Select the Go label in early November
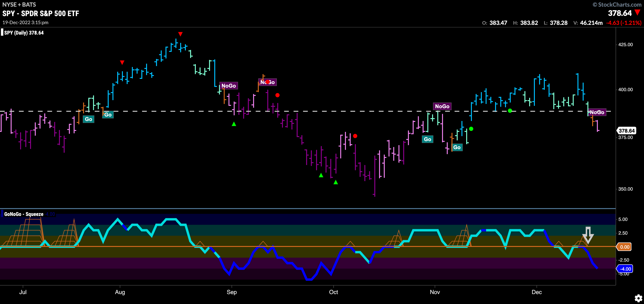Screen dimensions: 644x304 [x=457, y=148]
